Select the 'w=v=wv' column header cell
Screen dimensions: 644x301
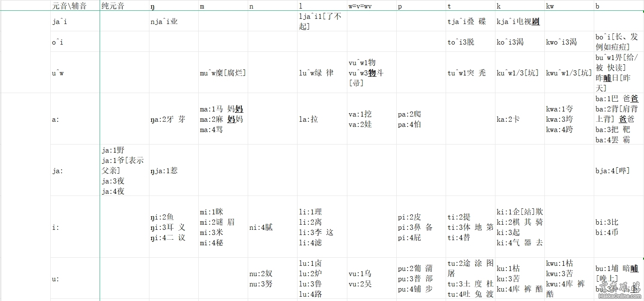click(x=371, y=6)
